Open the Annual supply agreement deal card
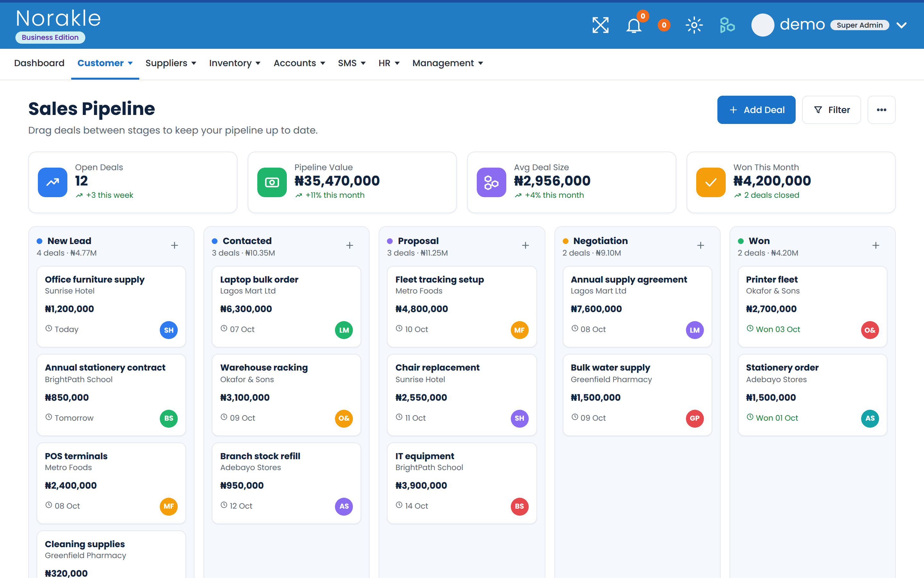Image resolution: width=924 pixels, height=578 pixels. (637, 307)
